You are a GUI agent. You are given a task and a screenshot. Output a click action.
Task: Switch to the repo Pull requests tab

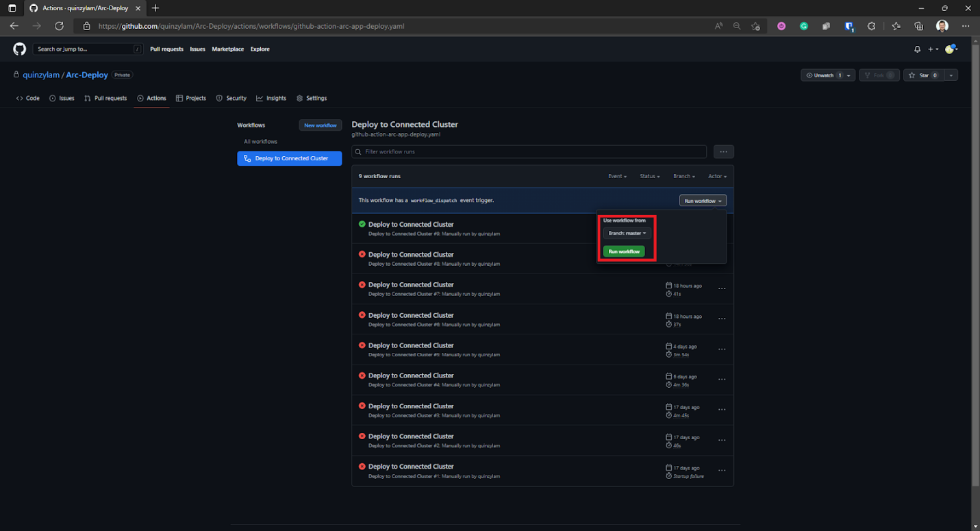tap(105, 98)
